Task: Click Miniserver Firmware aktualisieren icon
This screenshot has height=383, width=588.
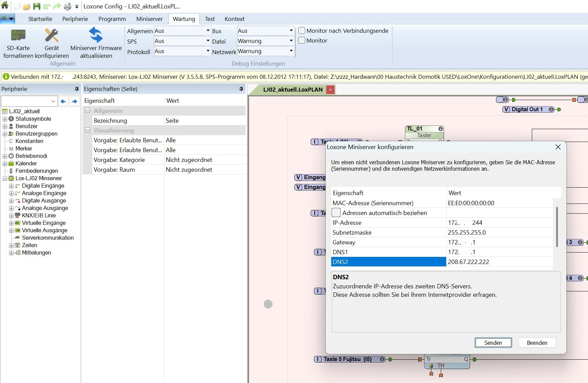Action: 96,35
